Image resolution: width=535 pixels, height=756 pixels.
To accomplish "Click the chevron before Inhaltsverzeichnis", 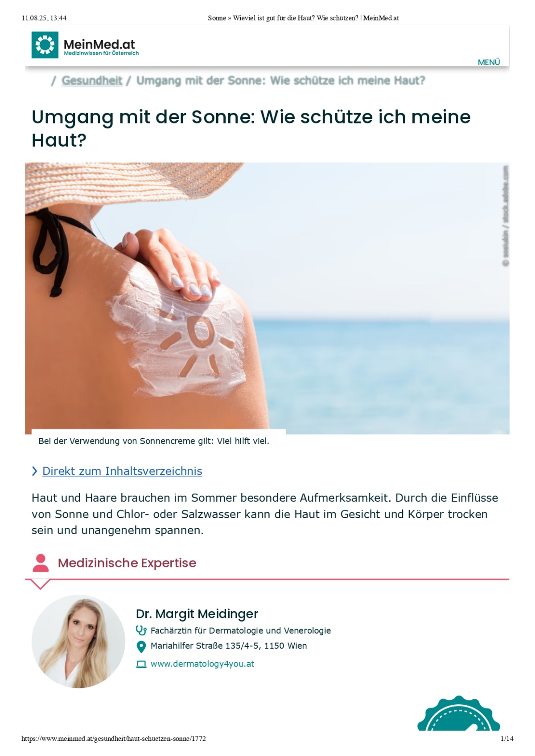I will (x=35, y=471).
